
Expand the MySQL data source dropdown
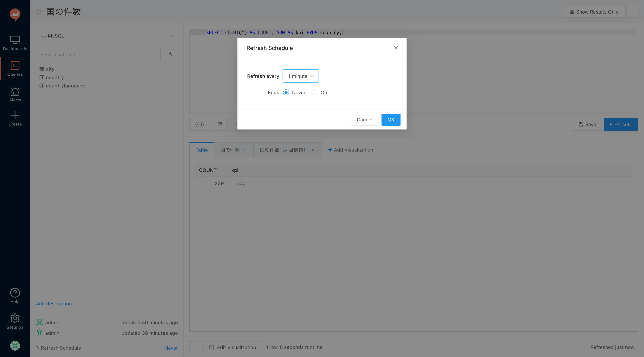(x=107, y=36)
